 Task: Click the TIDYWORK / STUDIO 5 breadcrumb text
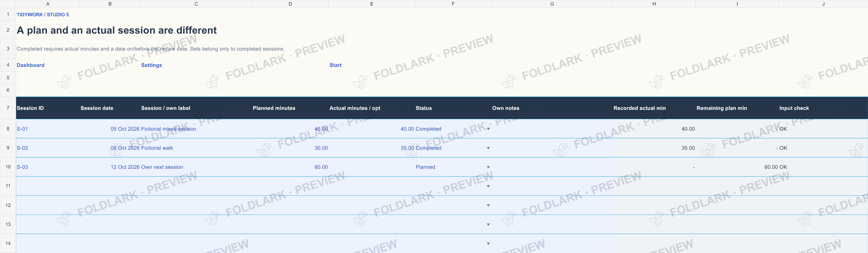coord(43,15)
